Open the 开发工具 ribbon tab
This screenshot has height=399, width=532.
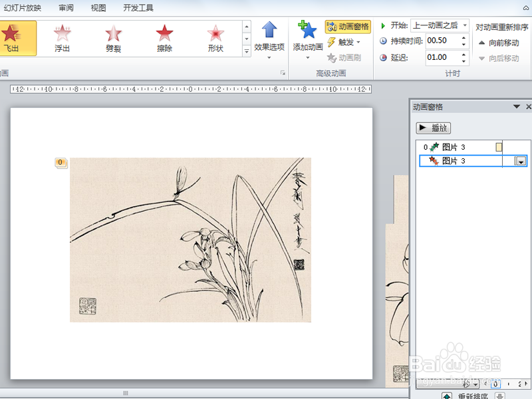click(x=138, y=8)
